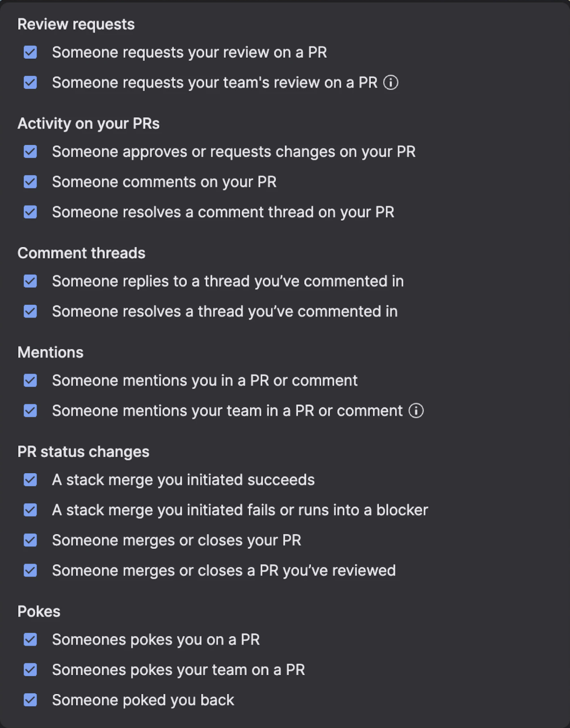Toggle 'Someone merges or closes your PR'
The width and height of the screenshot is (570, 728).
[x=30, y=540]
